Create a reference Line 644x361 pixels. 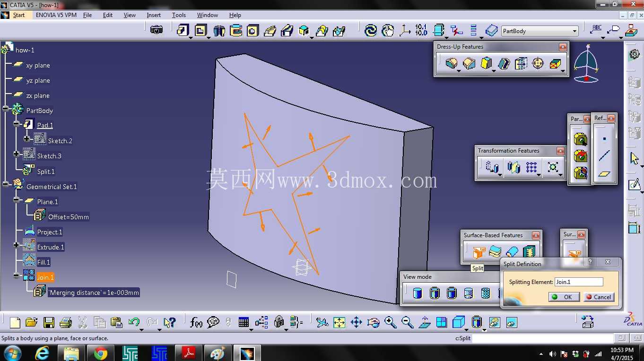point(604,156)
